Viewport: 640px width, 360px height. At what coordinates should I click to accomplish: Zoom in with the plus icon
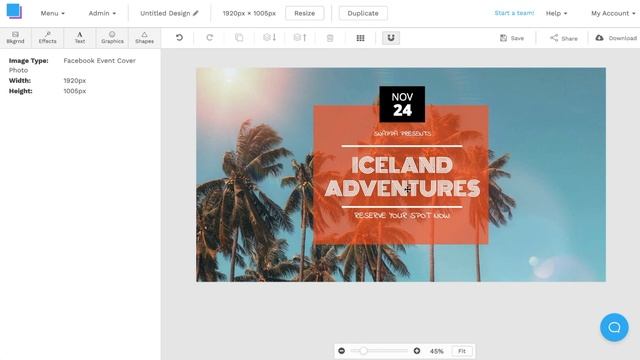pyautogui.click(x=417, y=351)
